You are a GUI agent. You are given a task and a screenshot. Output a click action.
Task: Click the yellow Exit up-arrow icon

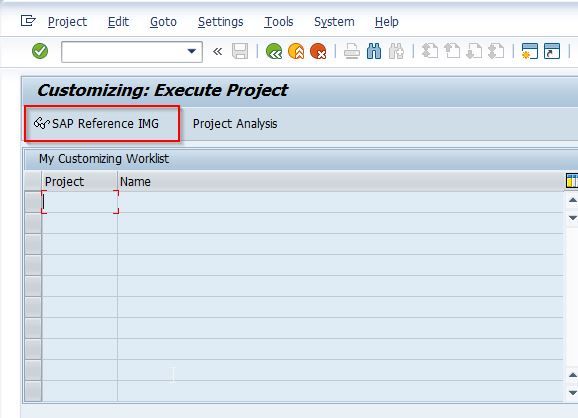[296, 51]
